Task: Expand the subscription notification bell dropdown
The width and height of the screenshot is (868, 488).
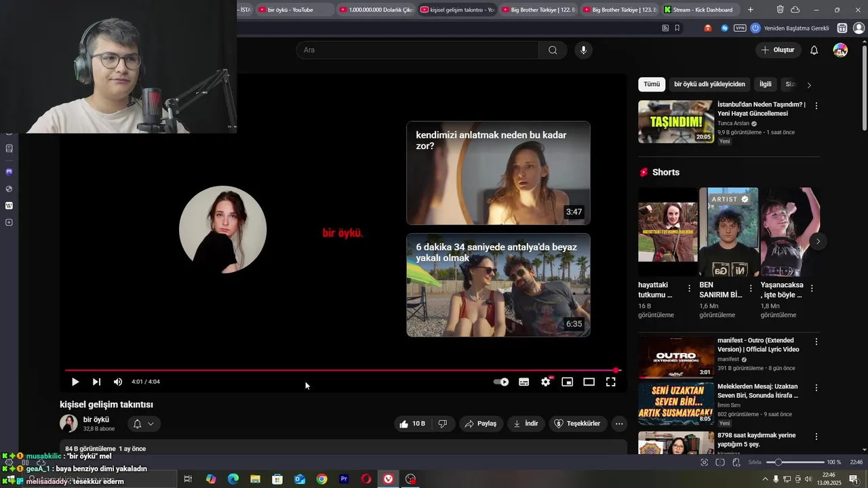Action: coord(144,424)
